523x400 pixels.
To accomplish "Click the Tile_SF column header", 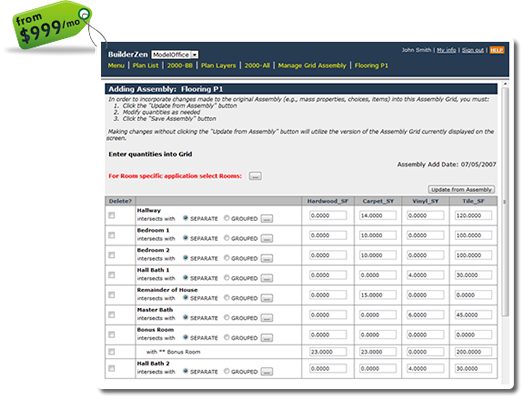I will tap(473, 201).
